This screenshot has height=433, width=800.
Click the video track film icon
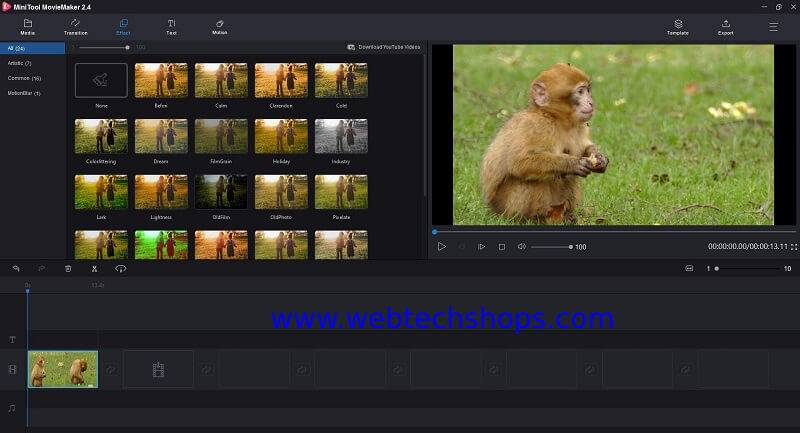click(12, 369)
